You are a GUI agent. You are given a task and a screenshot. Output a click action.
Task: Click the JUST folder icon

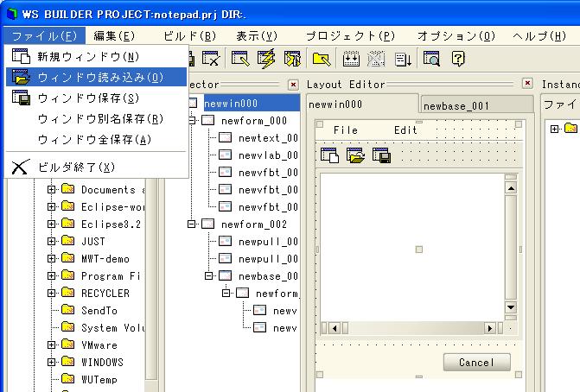[67, 241]
